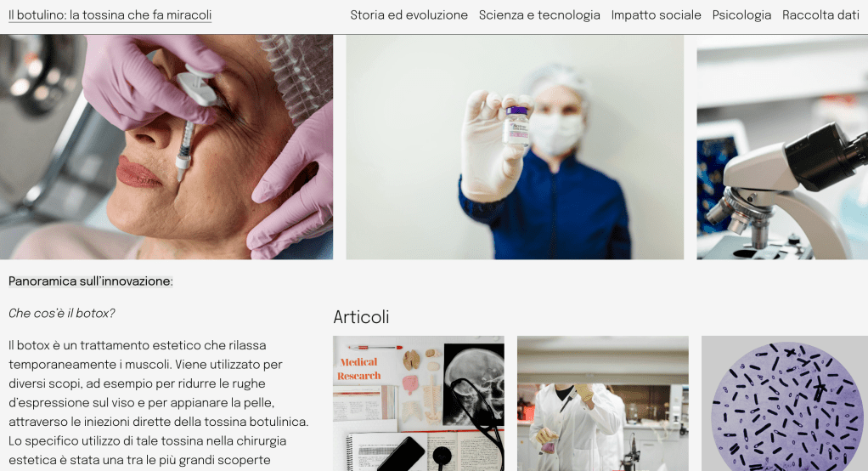
Task: Click the 'Panoramica sull'innovazione:' highlighted heading
Action: pos(91,281)
